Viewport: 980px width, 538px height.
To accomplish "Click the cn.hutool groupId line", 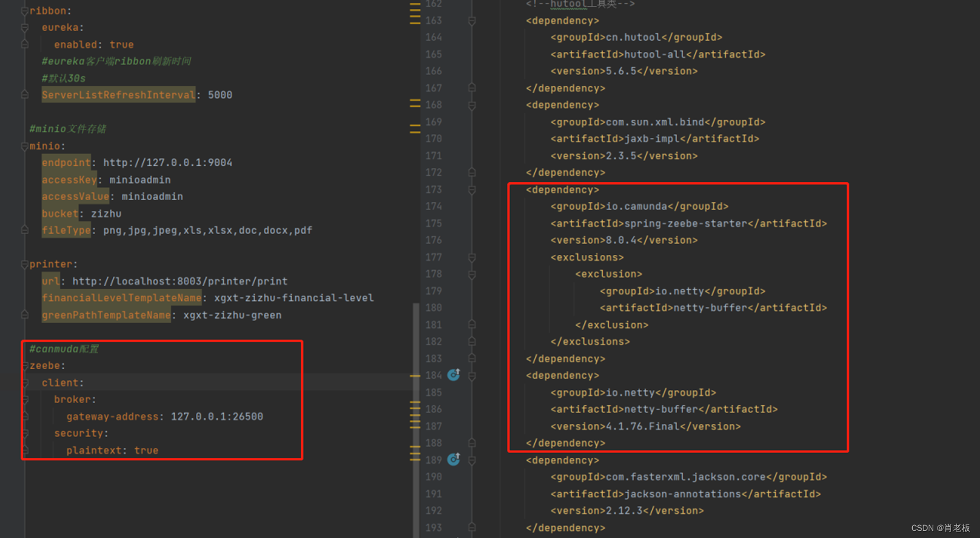I will pyautogui.click(x=636, y=37).
